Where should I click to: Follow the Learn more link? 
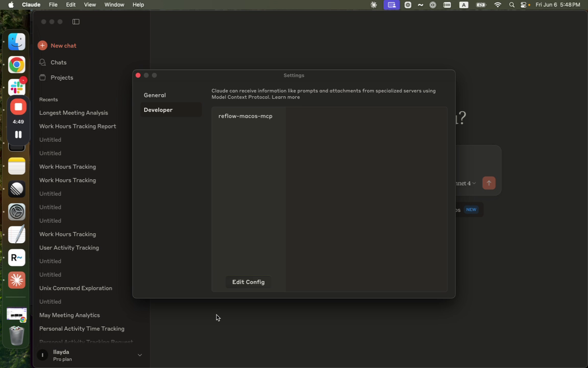(286, 97)
